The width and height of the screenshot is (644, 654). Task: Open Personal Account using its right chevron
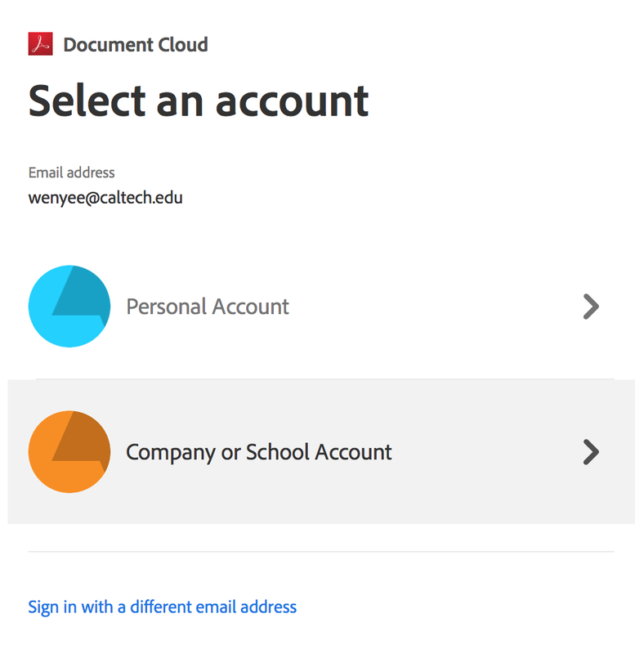pyautogui.click(x=591, y=307)
